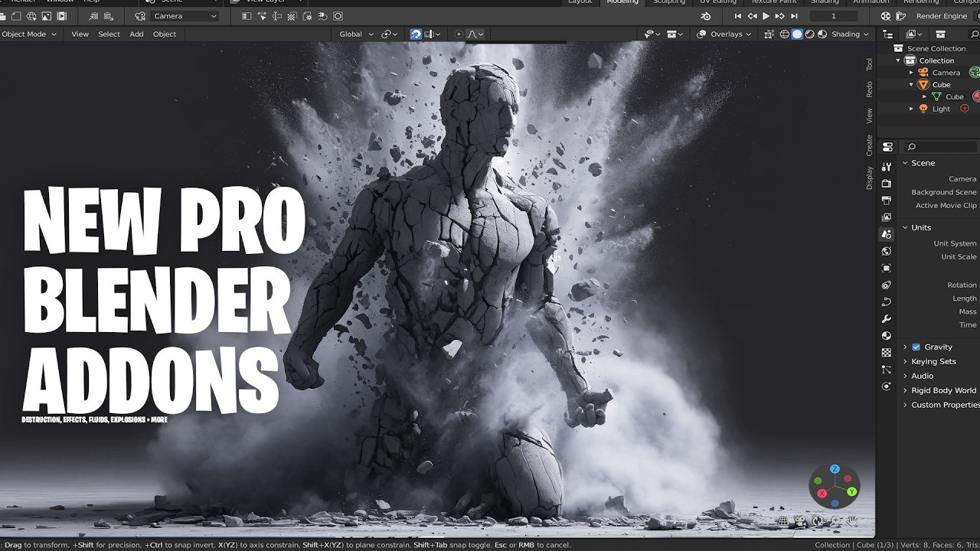The height and width of the screenshot is (551, 980).
Task: Open the View Layer properties tab
Action: tap(887, 217)
